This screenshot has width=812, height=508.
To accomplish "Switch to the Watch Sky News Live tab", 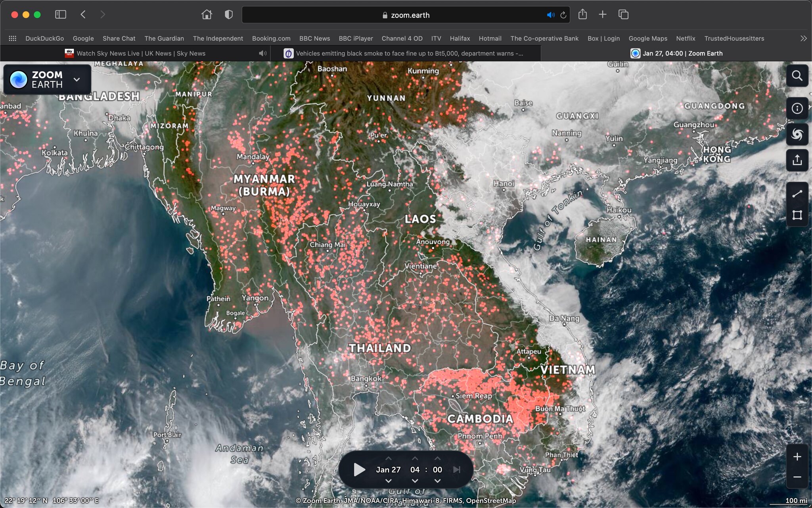I will click(141, 53).
